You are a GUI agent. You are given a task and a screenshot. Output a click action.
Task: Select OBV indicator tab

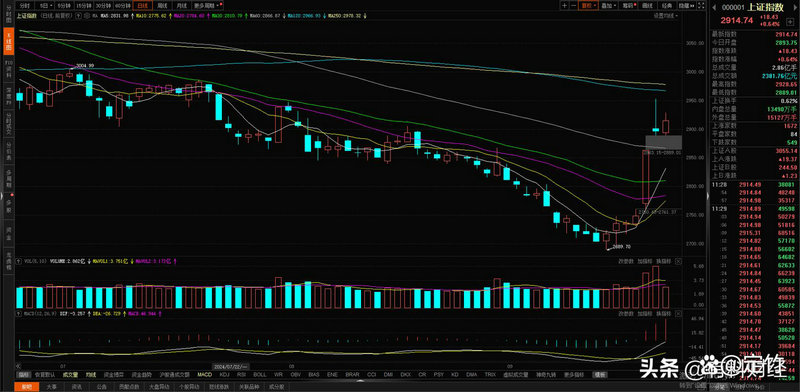(295, 375)
